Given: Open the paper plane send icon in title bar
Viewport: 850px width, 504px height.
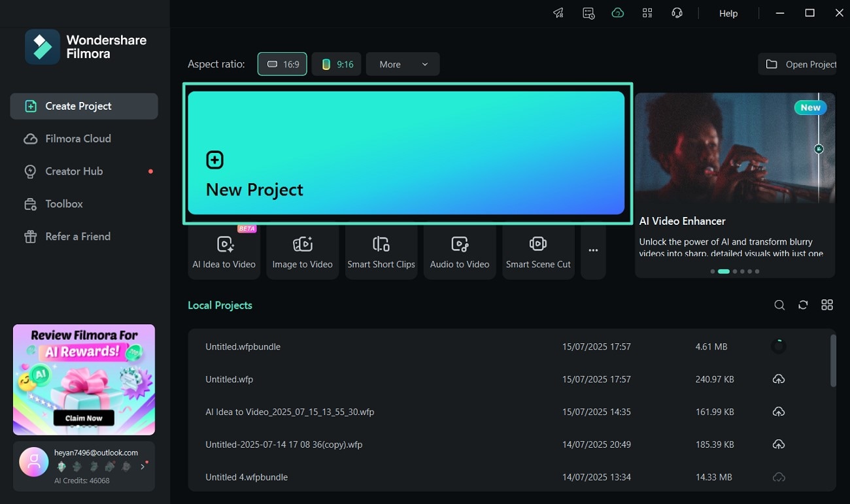Looking at the screenshot, I should pyautogui.click(x=558, y=13).
